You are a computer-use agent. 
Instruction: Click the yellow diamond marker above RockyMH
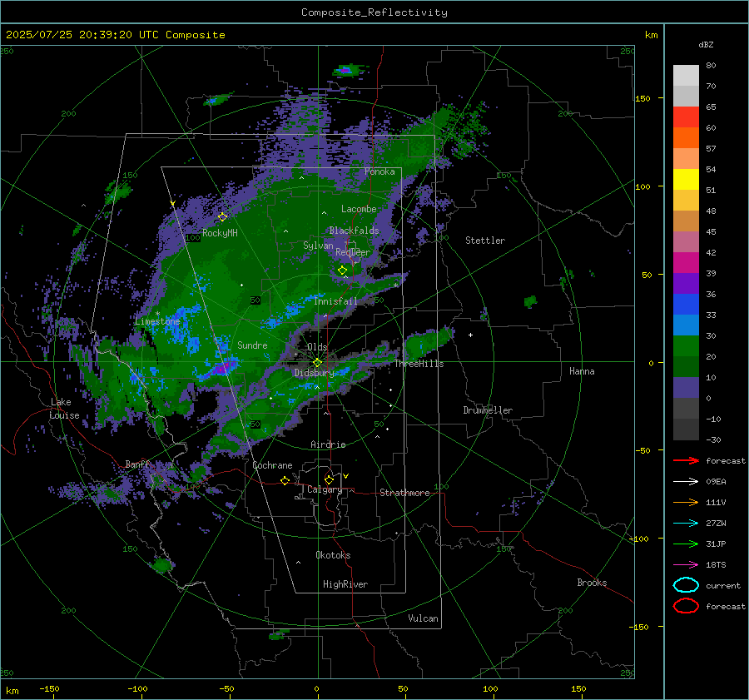click(222, 217)
